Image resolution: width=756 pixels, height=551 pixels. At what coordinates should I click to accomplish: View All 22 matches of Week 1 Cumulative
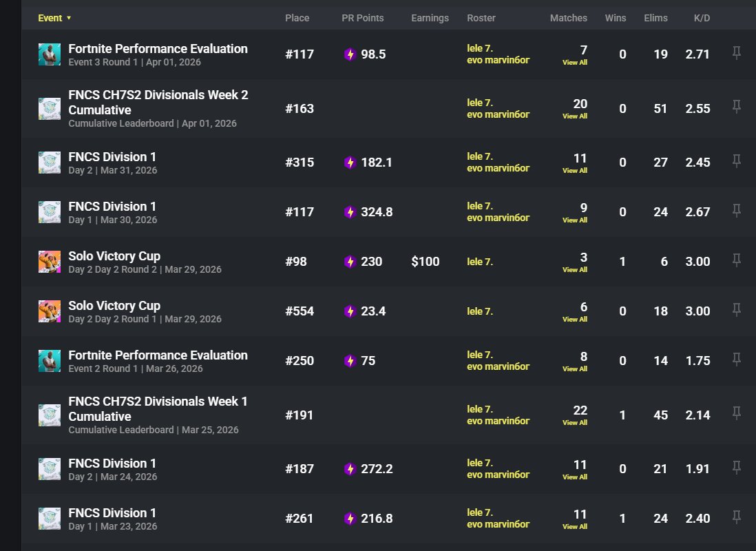click(x=575, y=422)
